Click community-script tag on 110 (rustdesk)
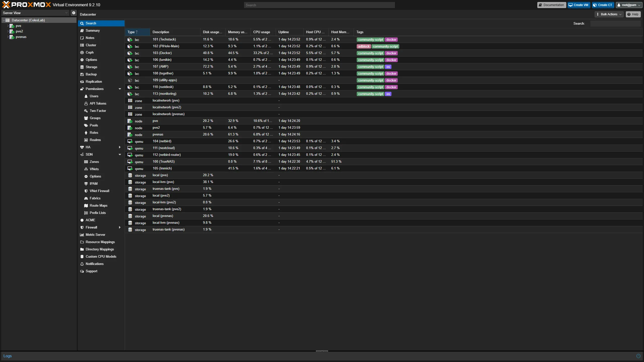This screenshot has height=362, width=644. [x=371, y=87]
